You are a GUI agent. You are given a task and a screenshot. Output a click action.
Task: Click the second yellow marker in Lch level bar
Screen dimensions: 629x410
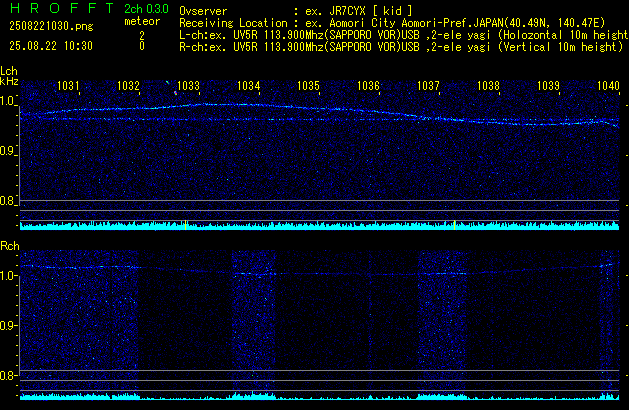click(454, 225)
